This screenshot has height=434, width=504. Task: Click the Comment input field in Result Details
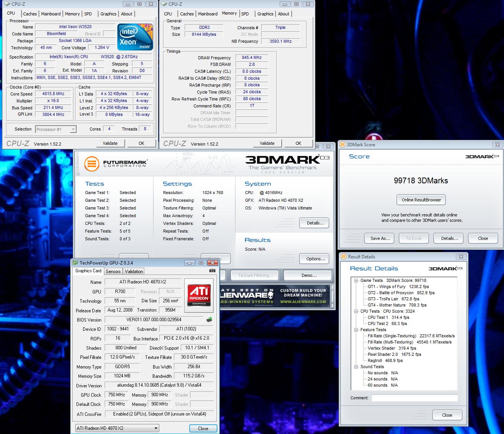pos(415,398)
